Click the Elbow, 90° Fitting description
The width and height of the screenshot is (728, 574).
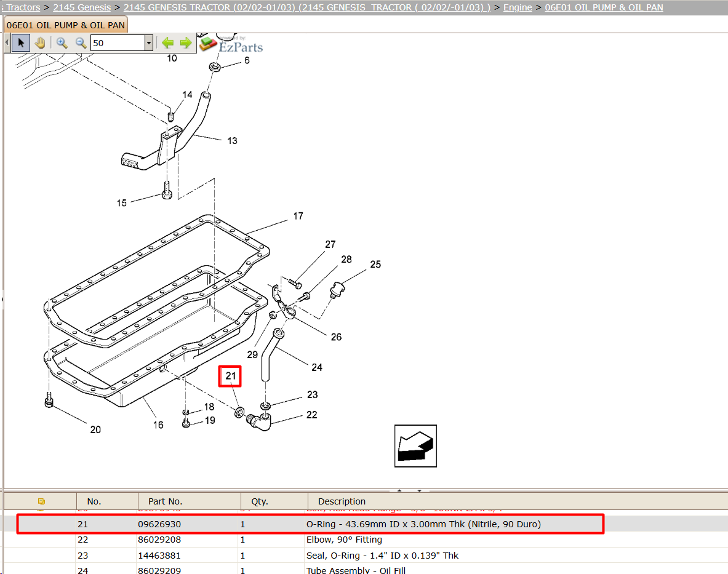pyautogui.click(x=344, y=540)
